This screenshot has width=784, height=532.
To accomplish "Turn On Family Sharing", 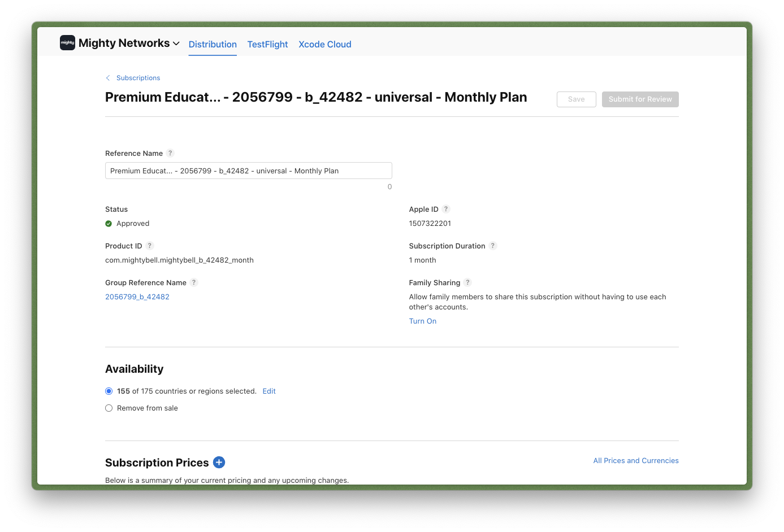I will (423, 321).
